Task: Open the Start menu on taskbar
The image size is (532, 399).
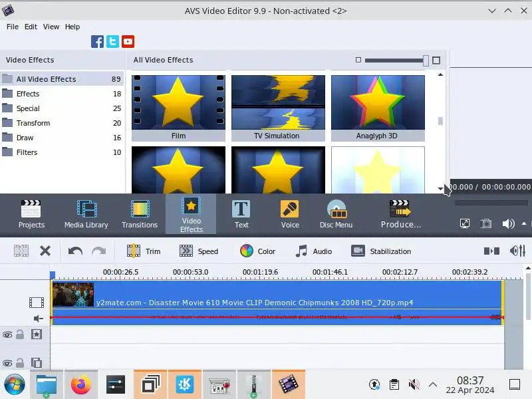Action: 14,385
